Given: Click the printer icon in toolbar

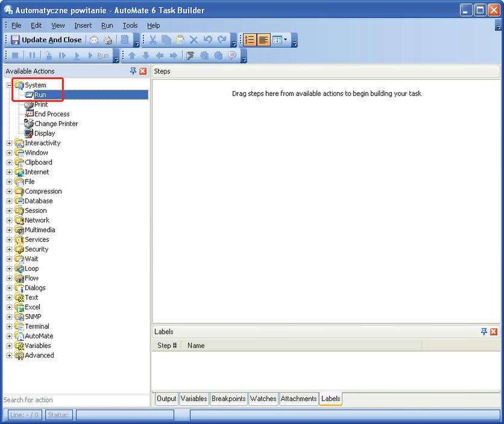Looking at the screenshot, I should coord(108,40).
